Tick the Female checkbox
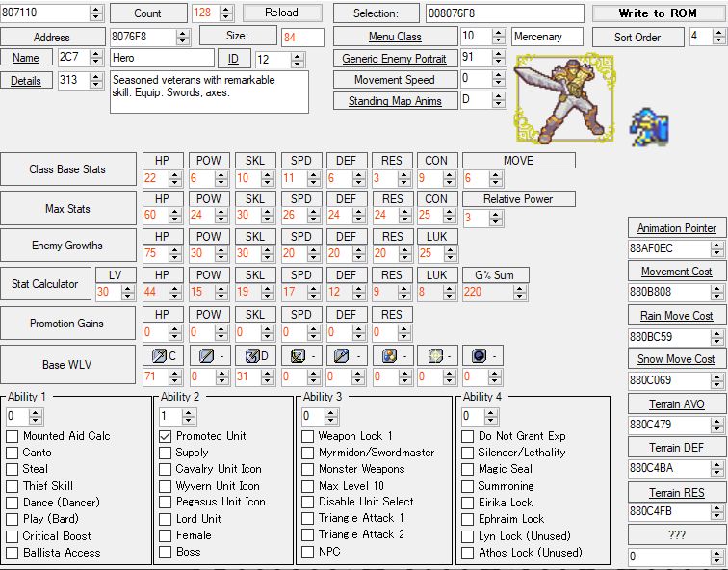Viewport: 728px width, 570px height. (165, 535)
